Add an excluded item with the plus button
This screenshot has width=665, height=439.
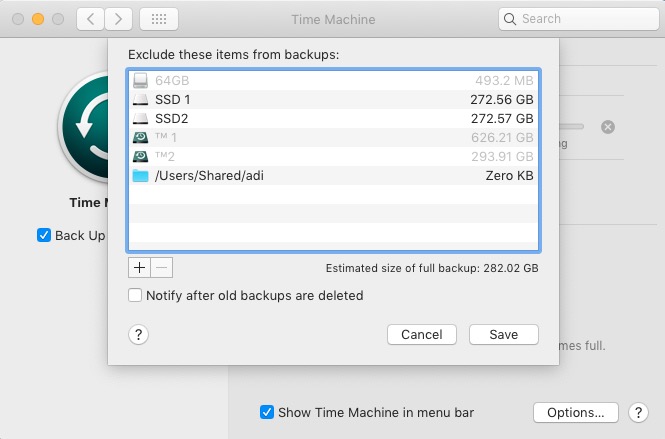pyautogui.click(x=139, y=268)
